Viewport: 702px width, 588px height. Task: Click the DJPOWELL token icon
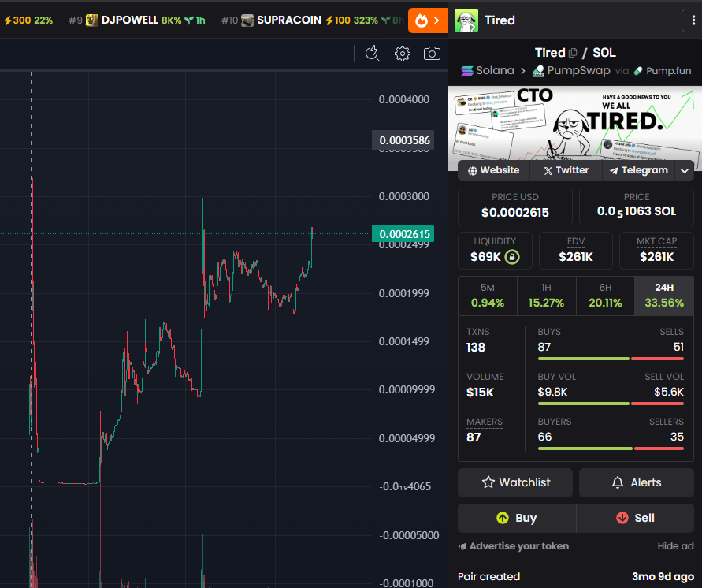91,20
